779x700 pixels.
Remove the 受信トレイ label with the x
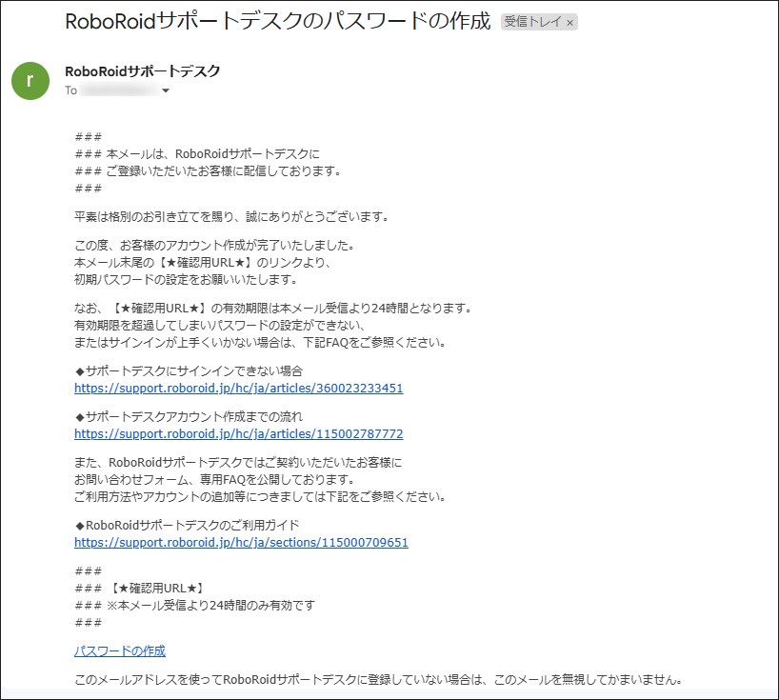point(569,22)
